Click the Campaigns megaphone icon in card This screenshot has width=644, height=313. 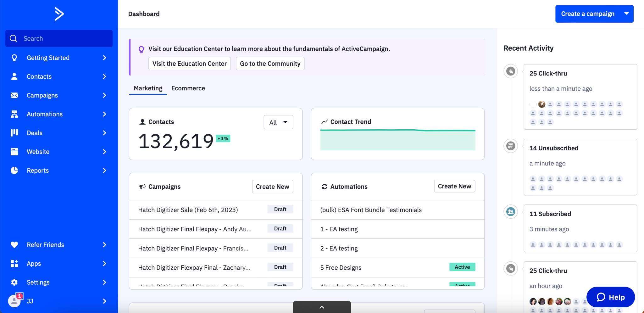tap(142, 187)
